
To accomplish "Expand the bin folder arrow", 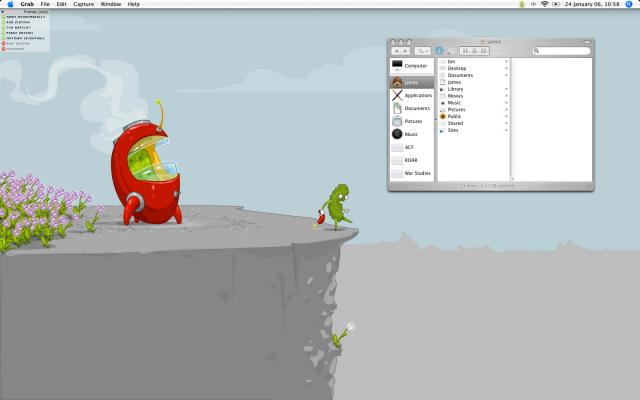I will point(506,62).
